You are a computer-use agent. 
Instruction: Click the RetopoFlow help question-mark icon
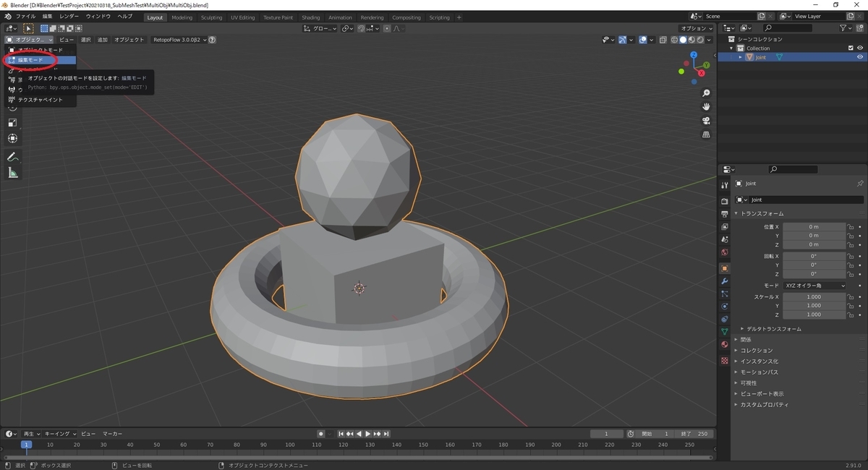[x=213, y=40]
